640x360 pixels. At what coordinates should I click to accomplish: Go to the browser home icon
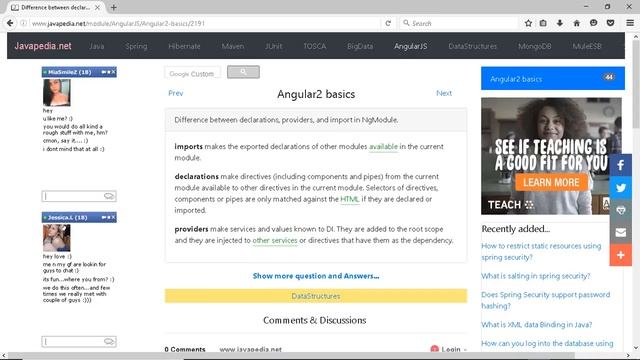click(x=576, y=23)
